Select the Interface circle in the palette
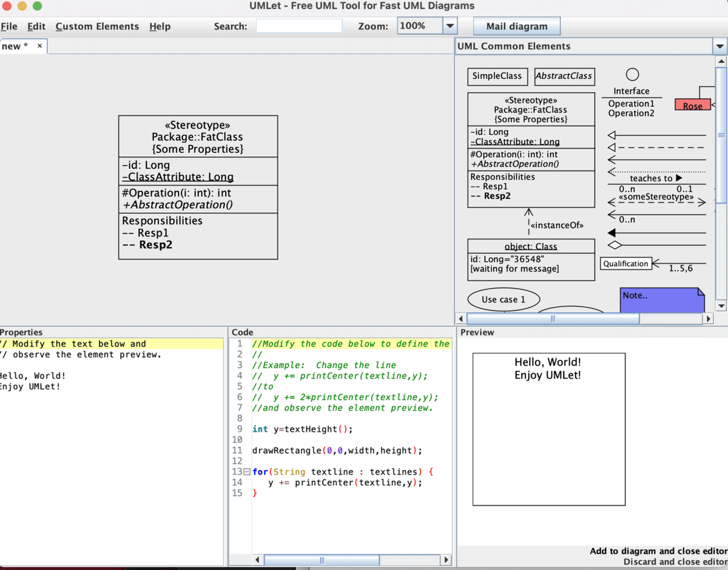 coord(632,74)
